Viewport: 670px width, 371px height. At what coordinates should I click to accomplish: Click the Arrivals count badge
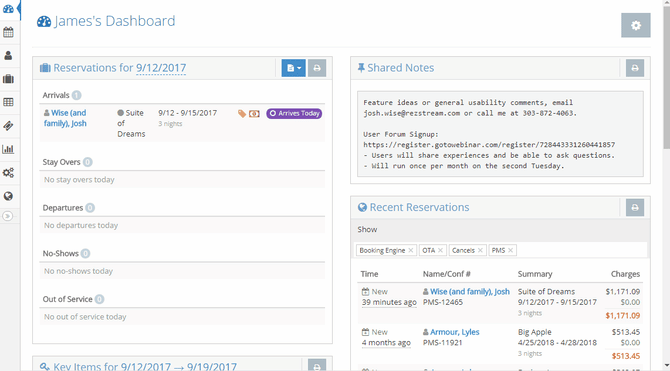coord(76,95)
